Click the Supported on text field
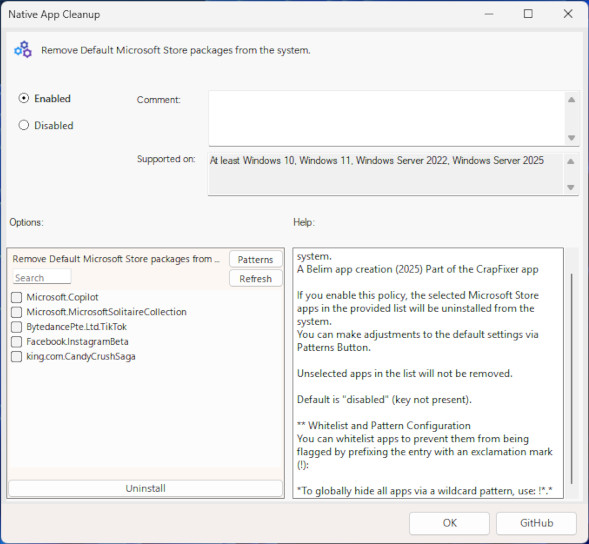This screenshot has width=589, height=544. click(386, 174)
